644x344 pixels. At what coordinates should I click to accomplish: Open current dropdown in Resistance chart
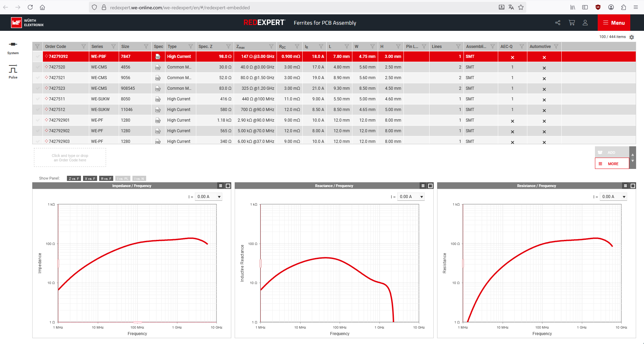613,197
